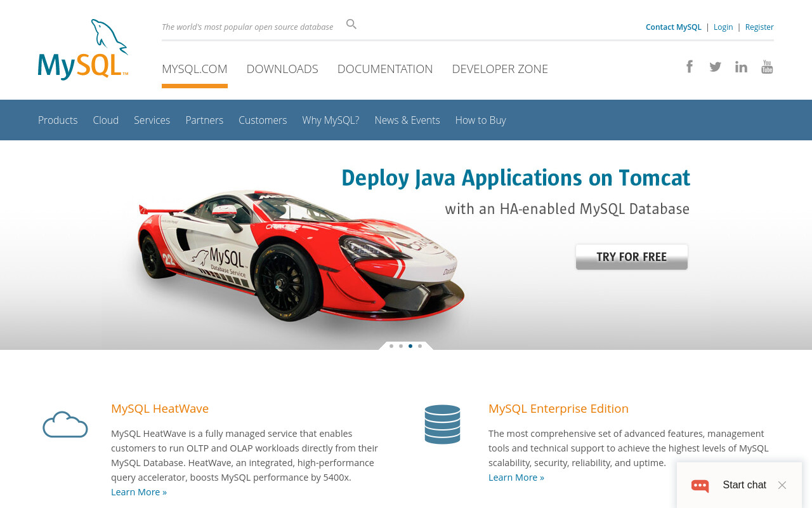Image resolution: width=812 pixels, height=508 pixels.
Task: Click the search magnifier icon
Action: point(351,24)
